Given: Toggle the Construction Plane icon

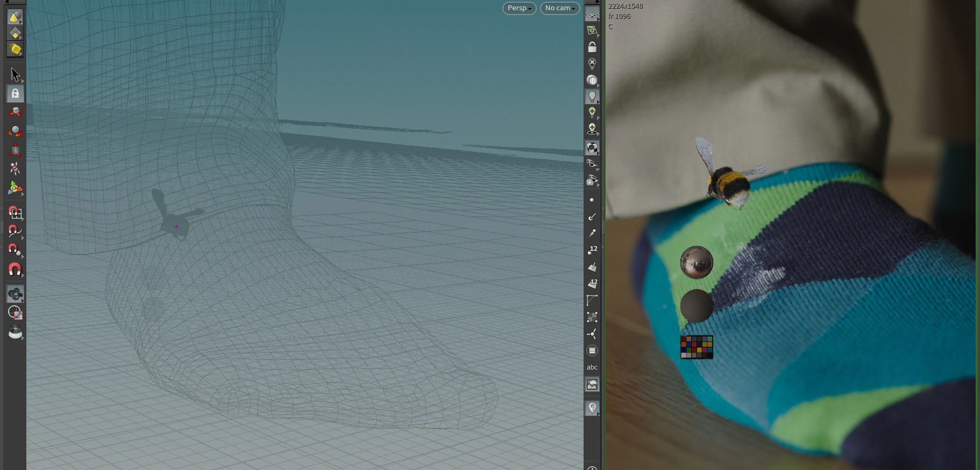Looking at the screenshot, I should coord(15,313).
